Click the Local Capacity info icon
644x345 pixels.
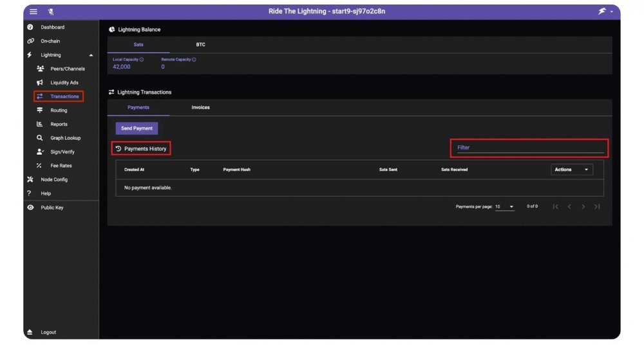click(x=141, y=59)
